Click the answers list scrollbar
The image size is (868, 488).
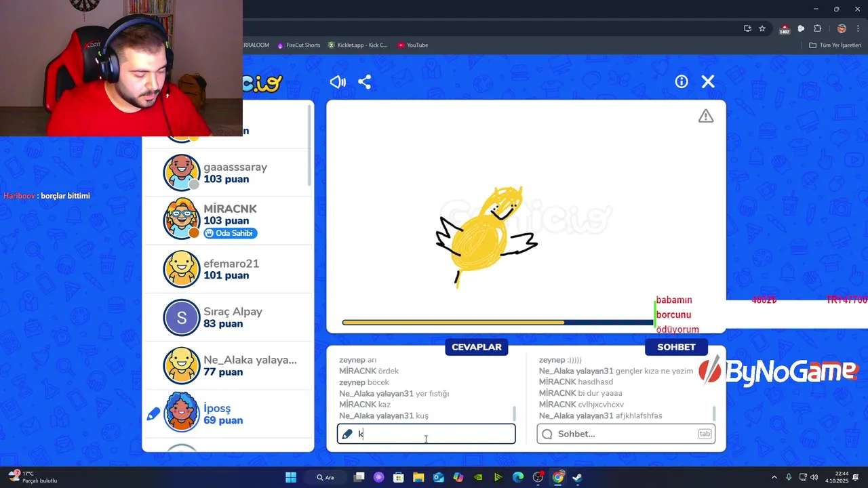point(514,413)
